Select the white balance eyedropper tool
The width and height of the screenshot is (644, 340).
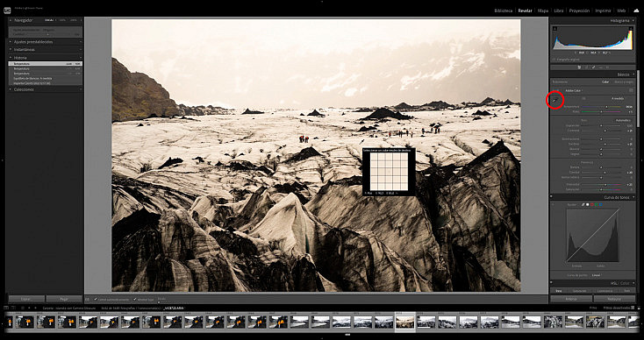pyautogui.click(x=555, y=100)
